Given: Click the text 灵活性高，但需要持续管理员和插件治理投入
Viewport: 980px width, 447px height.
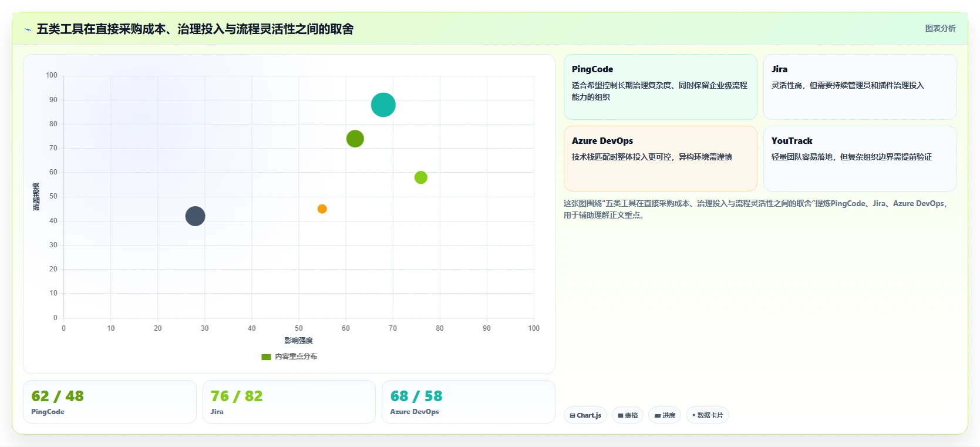Looking at the screenshot, I should [847, 86].
